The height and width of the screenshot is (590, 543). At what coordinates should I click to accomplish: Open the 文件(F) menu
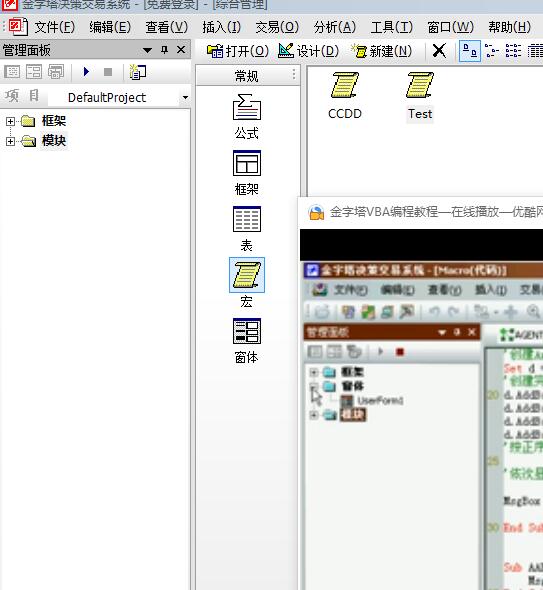(x=55, y=27)
